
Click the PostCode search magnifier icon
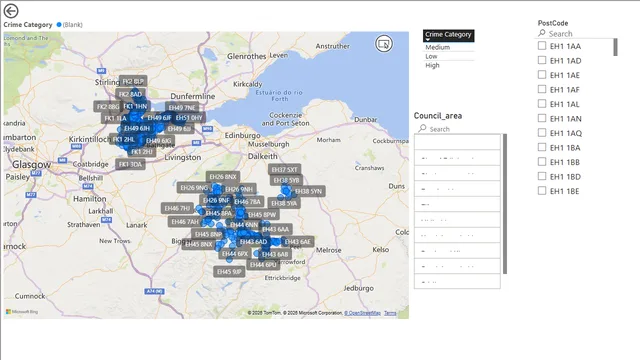point(542,33)
